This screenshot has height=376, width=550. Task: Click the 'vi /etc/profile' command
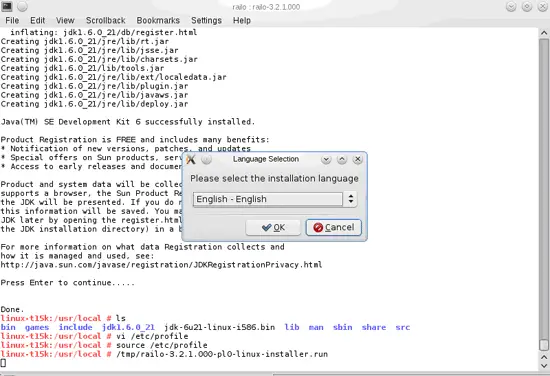click(152, 336)
